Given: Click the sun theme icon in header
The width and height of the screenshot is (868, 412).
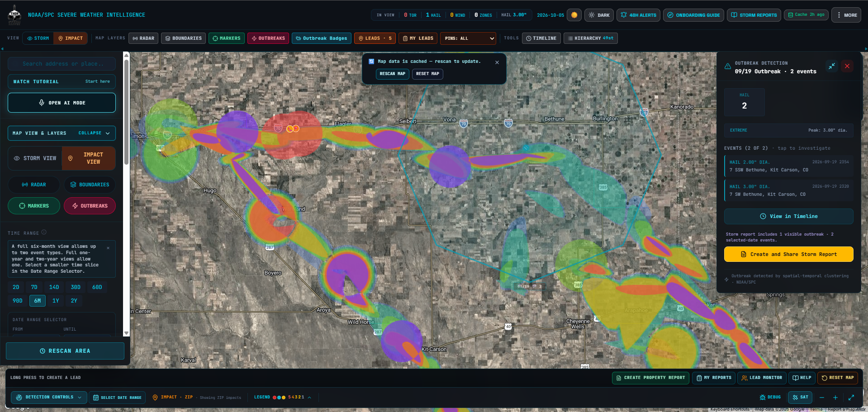Looking at the screenshot, I should coord(574,15).
